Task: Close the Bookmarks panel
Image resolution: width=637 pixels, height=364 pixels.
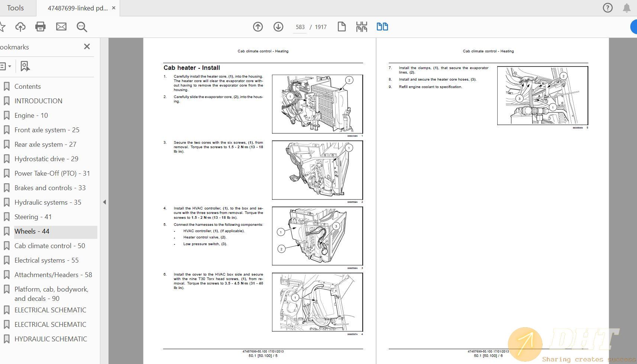Action: click(x=87, y=46)
